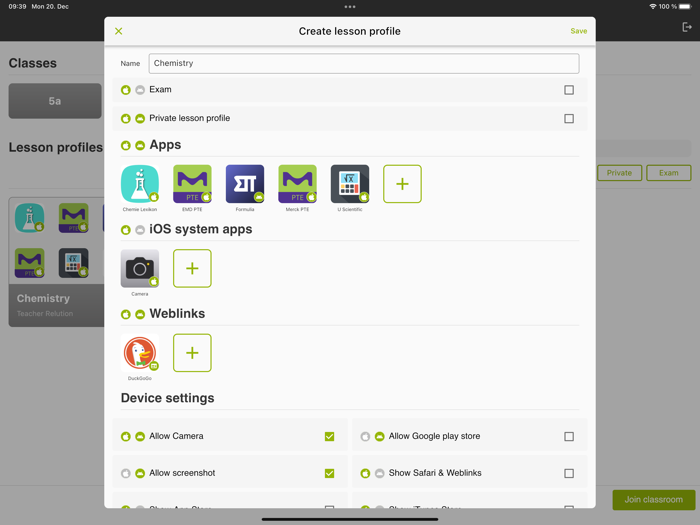The image size is (700, 525).
Task: Click the Apple platform icon beside iOS system apps
Action: [x=126, y=230]
